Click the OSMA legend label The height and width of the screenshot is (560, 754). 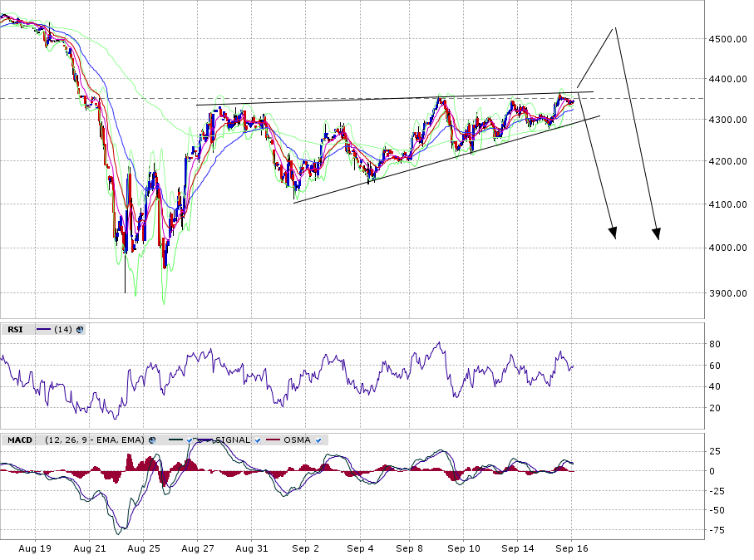[297, 440]
